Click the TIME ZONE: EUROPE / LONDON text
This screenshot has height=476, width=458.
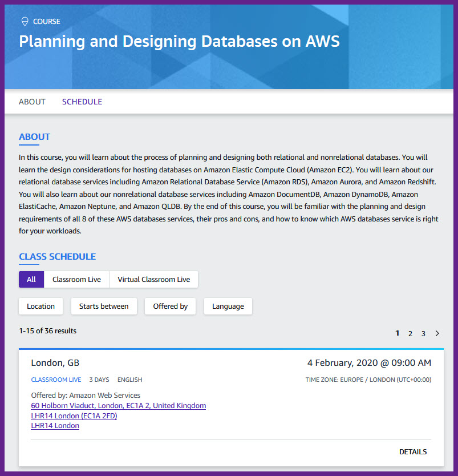tap(368, 380)
